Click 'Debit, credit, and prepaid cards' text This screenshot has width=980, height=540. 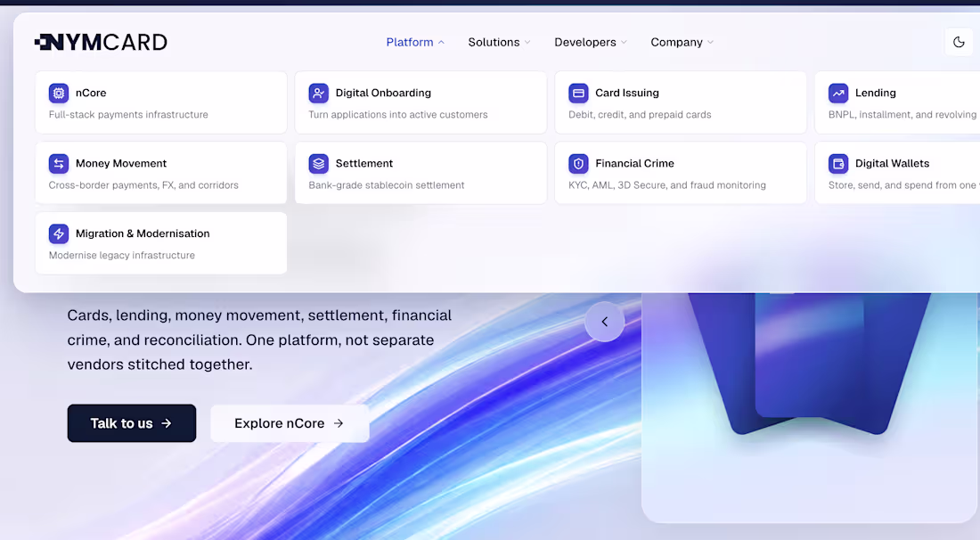(640, 114)
